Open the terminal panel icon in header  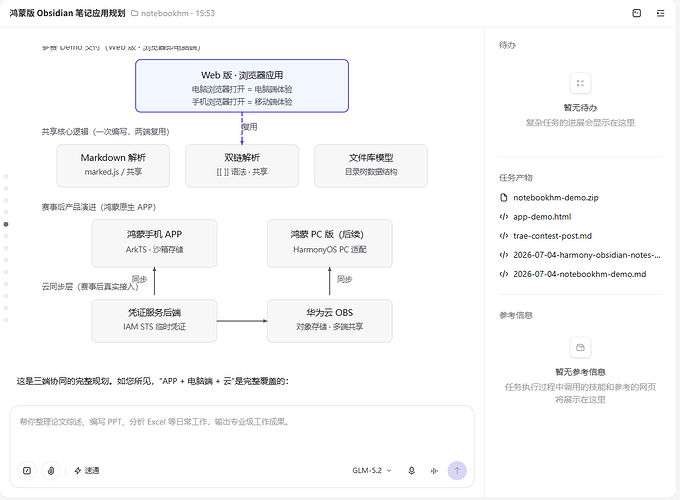point(636,13)
